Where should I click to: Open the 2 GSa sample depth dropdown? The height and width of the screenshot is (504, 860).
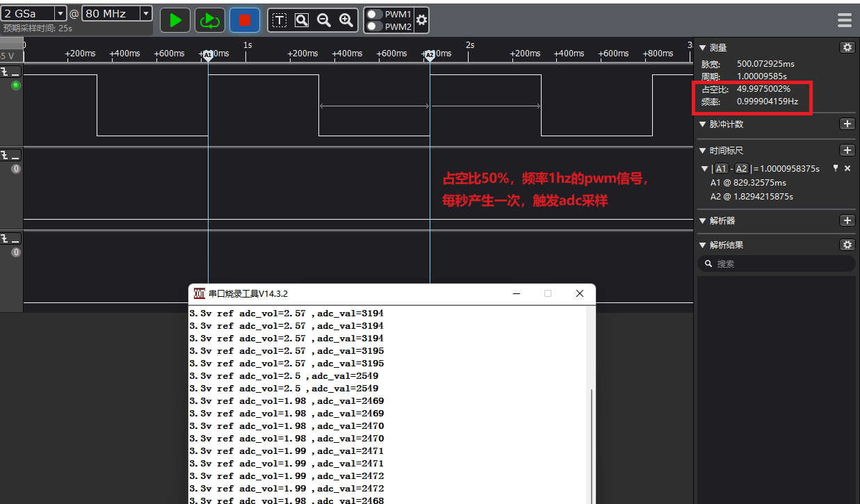(x=33, y=13)
